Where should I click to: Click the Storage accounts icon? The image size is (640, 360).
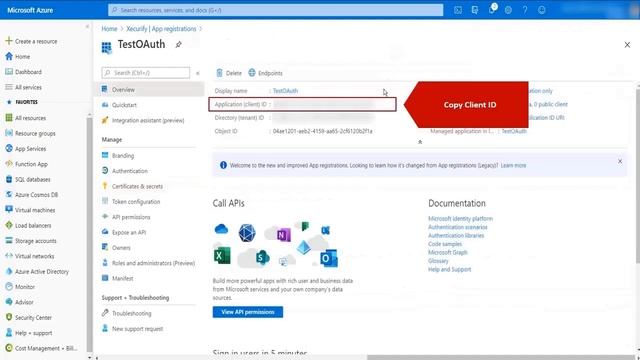(x=9, y=240)
